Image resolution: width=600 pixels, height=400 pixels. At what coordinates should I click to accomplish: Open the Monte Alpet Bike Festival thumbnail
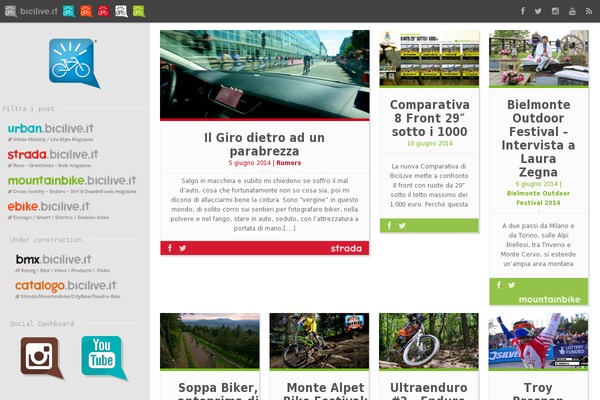coord(320,341)
